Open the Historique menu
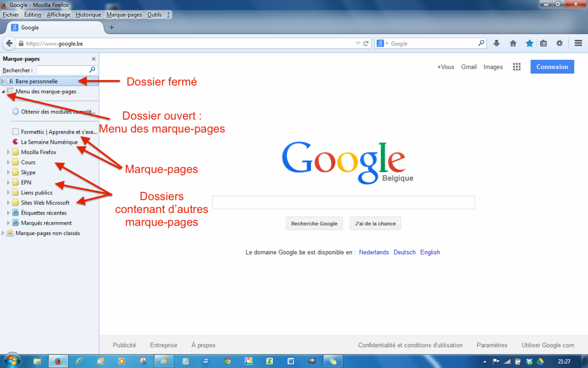This screenshot has height=368, width=588. pos(88,15)
